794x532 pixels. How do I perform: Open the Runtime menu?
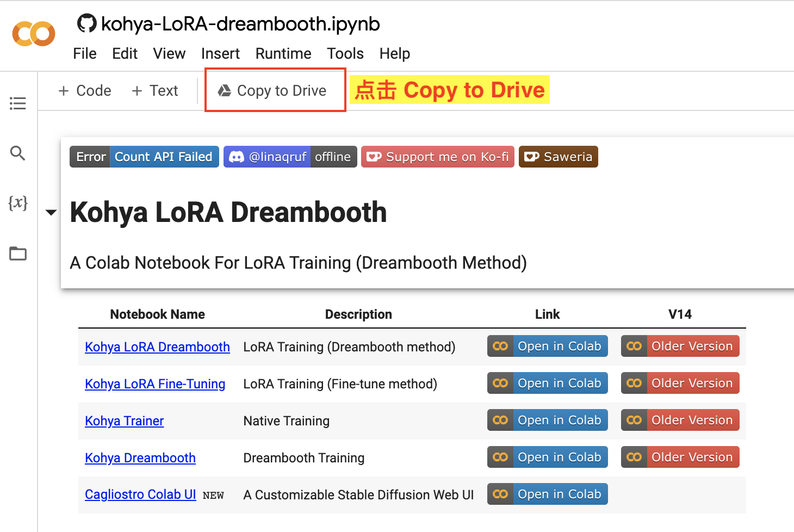(x=283, y=53)
